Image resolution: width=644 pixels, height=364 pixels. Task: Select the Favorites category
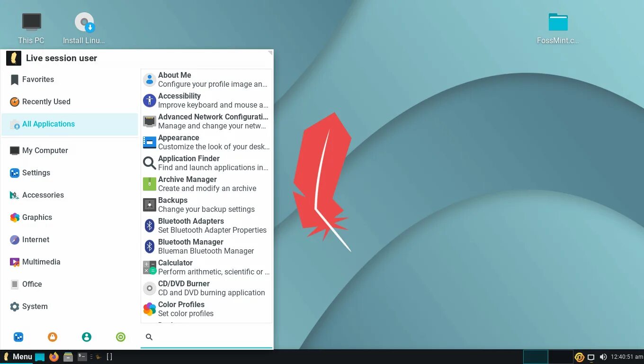pyautogui.click(x=70, y=80)
